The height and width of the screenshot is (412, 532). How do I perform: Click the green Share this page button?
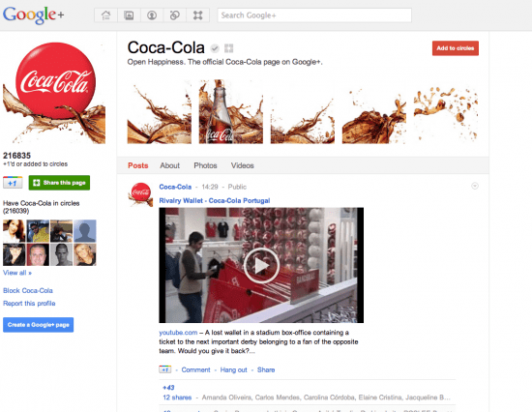pyautogui.click(x=59, y=183)
